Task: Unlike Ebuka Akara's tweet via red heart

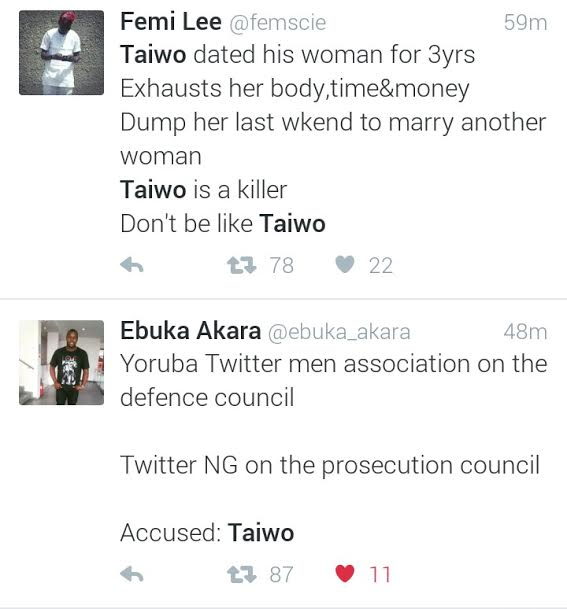Action: (344, 573)
